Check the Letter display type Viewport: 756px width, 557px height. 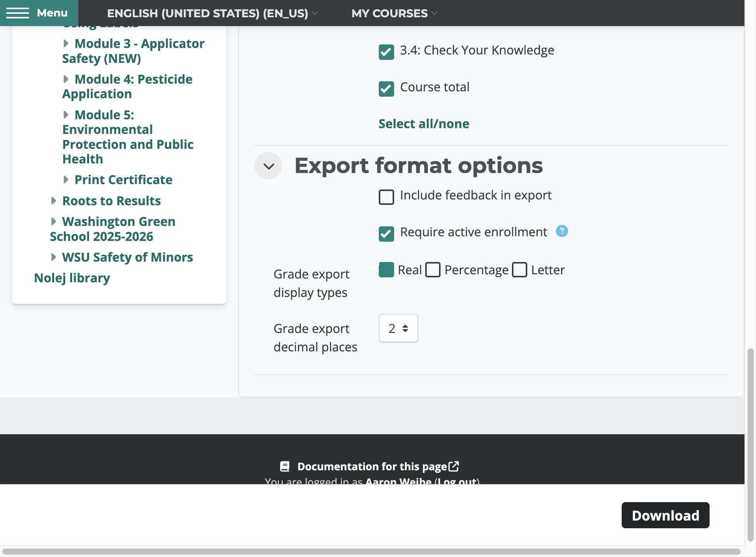(x=520, y=270)
